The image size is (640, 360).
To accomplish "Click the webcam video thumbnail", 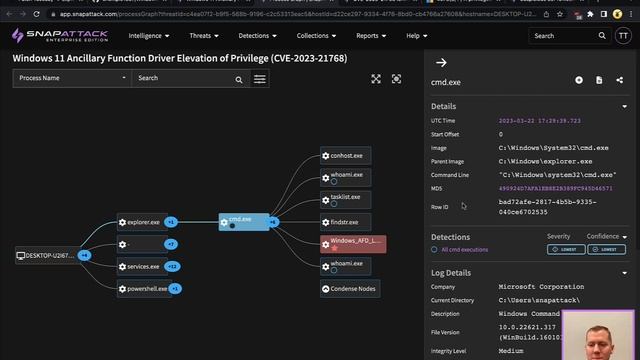I will tap(598, 335).
